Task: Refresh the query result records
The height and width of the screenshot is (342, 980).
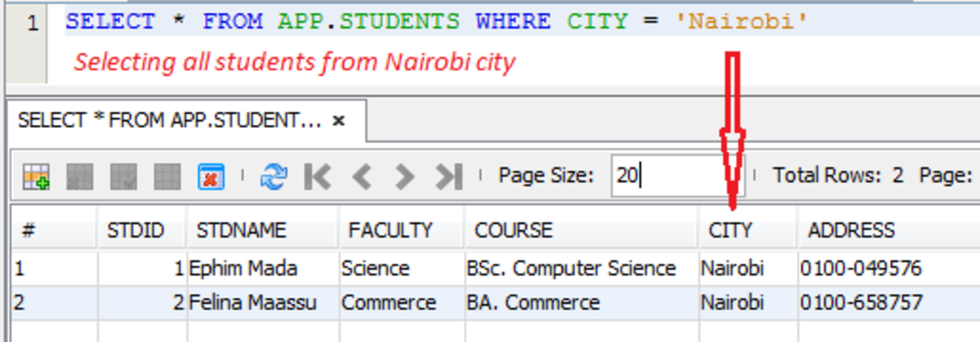Action: point(274,175)
